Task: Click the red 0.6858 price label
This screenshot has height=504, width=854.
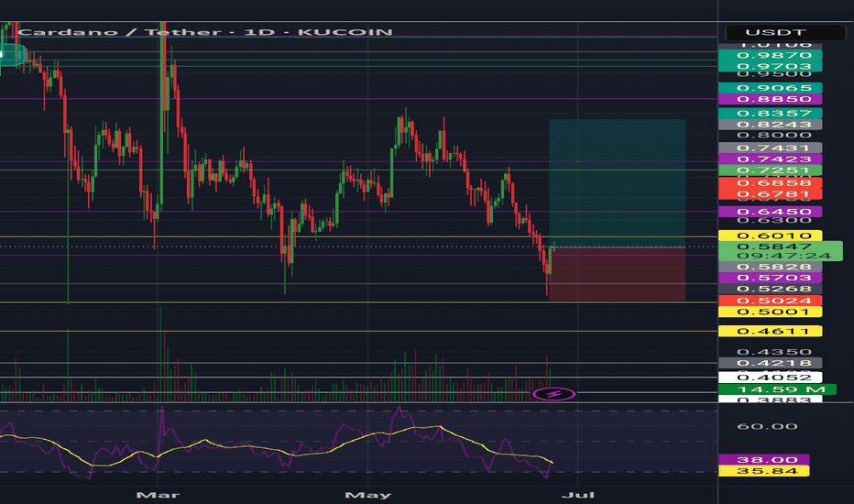Action: (770, 182)
